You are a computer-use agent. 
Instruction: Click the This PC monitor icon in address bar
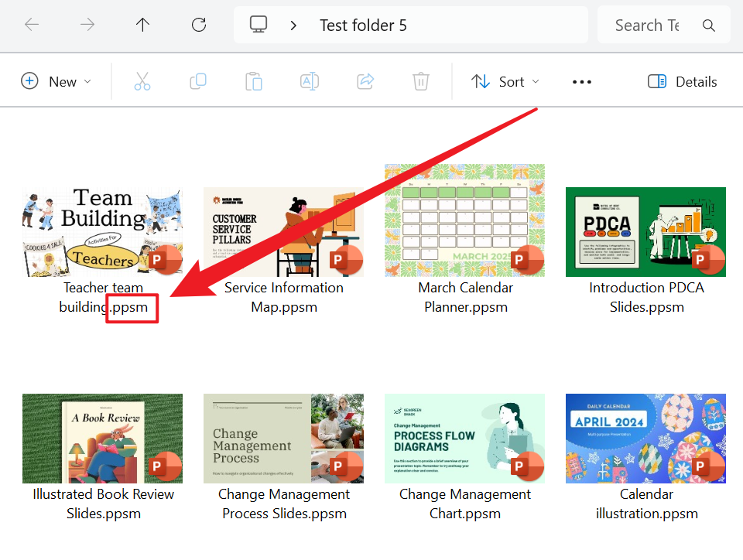pos(259,25)
